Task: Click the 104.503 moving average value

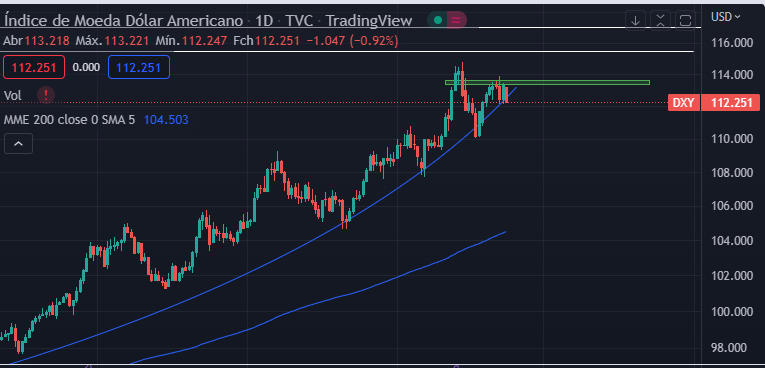Action: [x=166, y=119]
